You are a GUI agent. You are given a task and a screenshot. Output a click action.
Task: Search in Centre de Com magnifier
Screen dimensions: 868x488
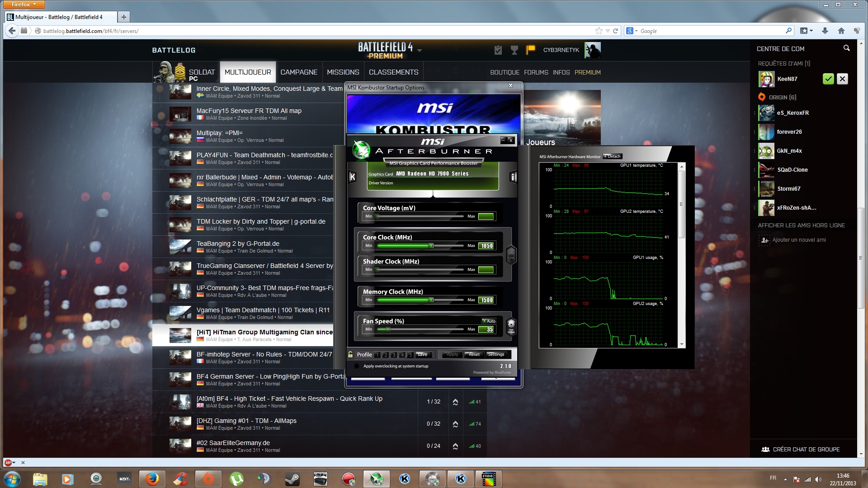pyautogui.click(x=846, y=48)
